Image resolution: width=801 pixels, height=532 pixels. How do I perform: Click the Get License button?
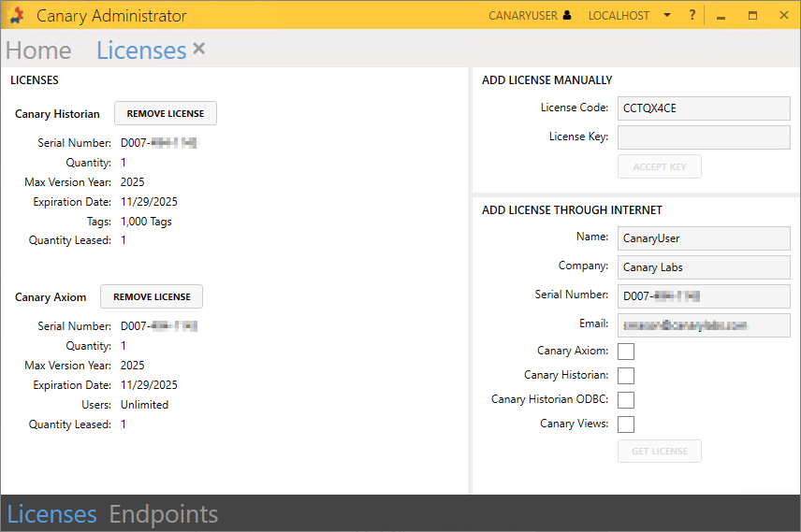click(x=660, y=451)
